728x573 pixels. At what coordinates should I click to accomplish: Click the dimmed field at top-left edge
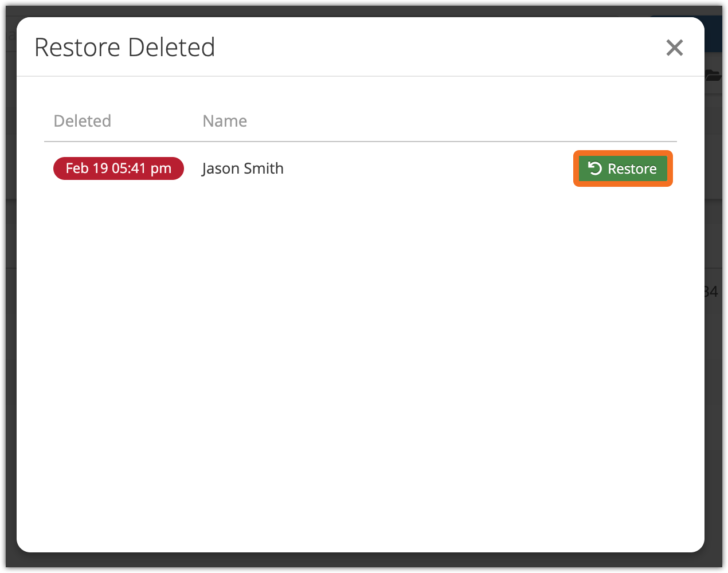click(x=10, y=36)
